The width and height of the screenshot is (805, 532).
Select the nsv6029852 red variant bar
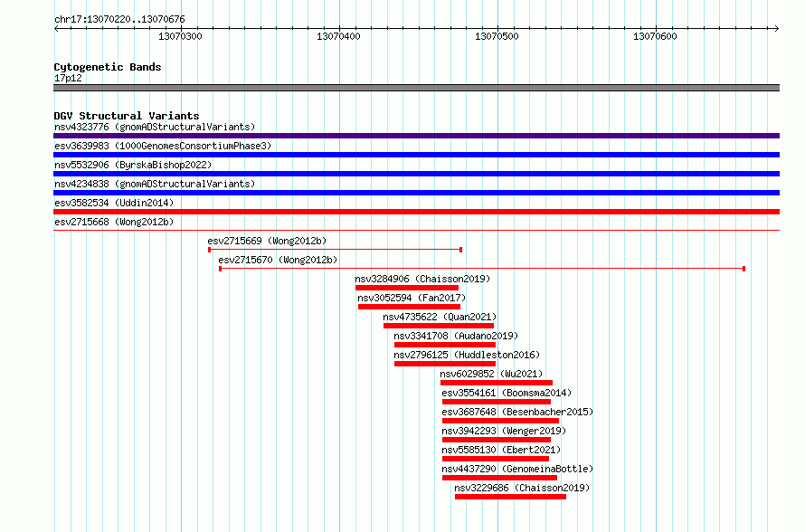click(497, 383)
